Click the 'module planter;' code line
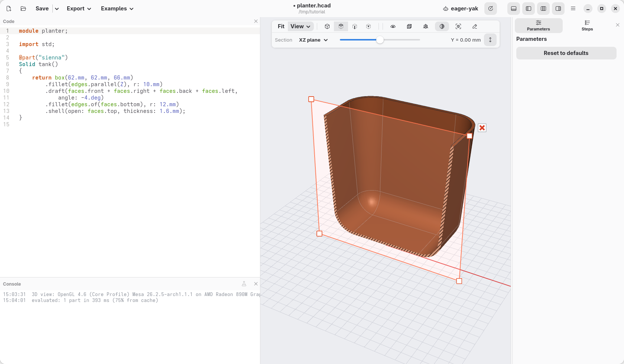 (43, 31)
